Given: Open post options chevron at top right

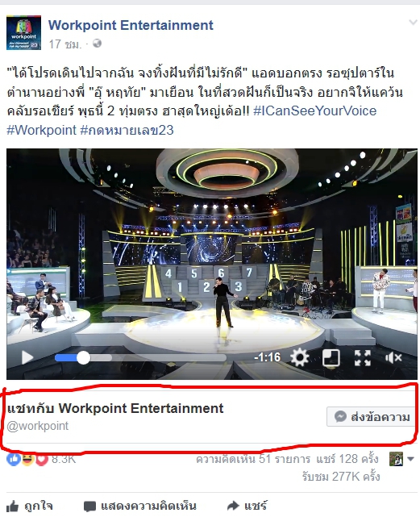Looking at the screenshot, I should coord(413,23).
